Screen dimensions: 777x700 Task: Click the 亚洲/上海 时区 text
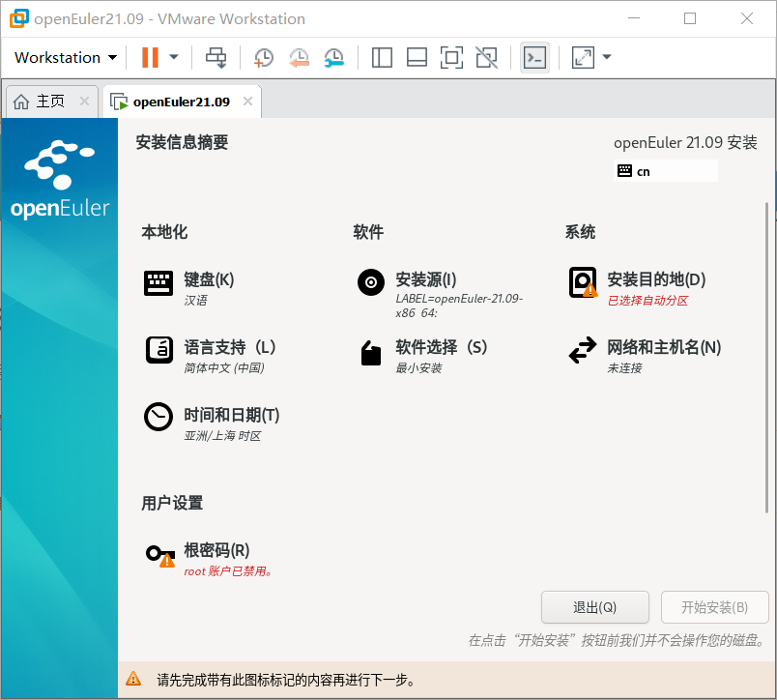point(222,436)
